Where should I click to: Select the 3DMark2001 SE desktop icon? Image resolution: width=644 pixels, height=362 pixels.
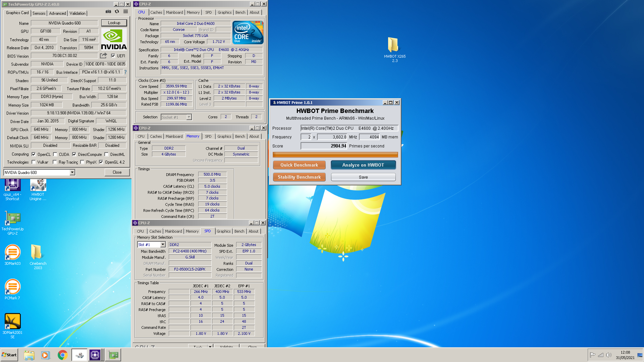coord(12,326)
